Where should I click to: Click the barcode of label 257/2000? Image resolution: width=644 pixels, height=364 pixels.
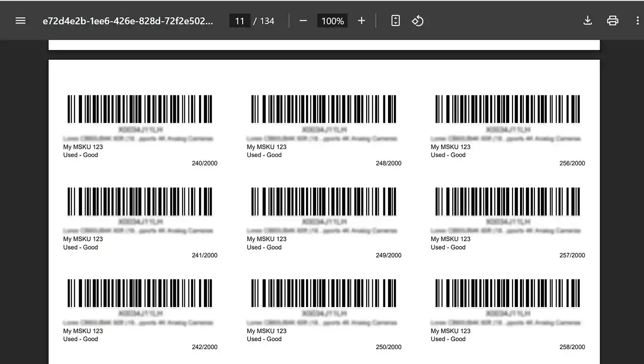point(507,201)
